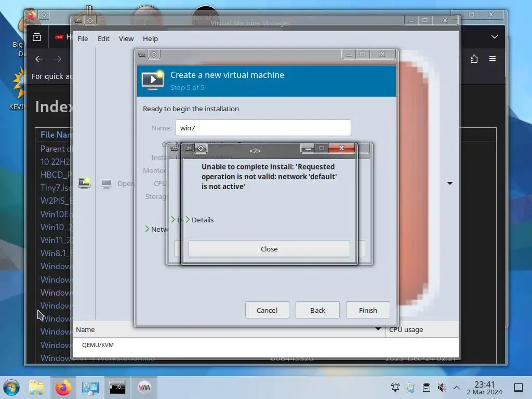Click the error dialog window pin icon
This screenshot has height=399, width=532.
(201, 148)
